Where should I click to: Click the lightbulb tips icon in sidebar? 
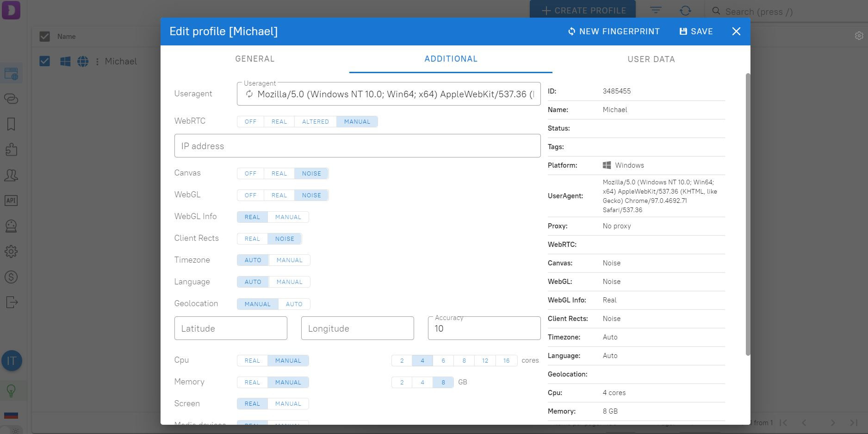tap(11, 390)
